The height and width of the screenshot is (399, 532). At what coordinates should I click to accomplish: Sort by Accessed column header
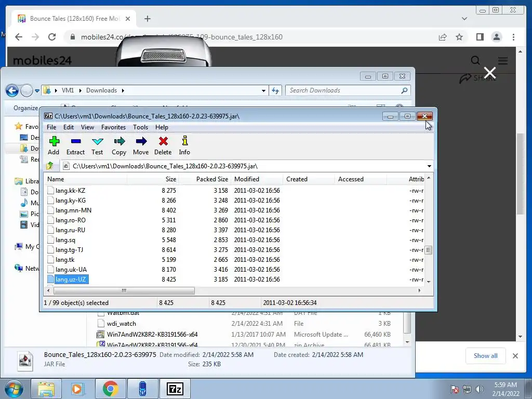[x=361, y=179]
